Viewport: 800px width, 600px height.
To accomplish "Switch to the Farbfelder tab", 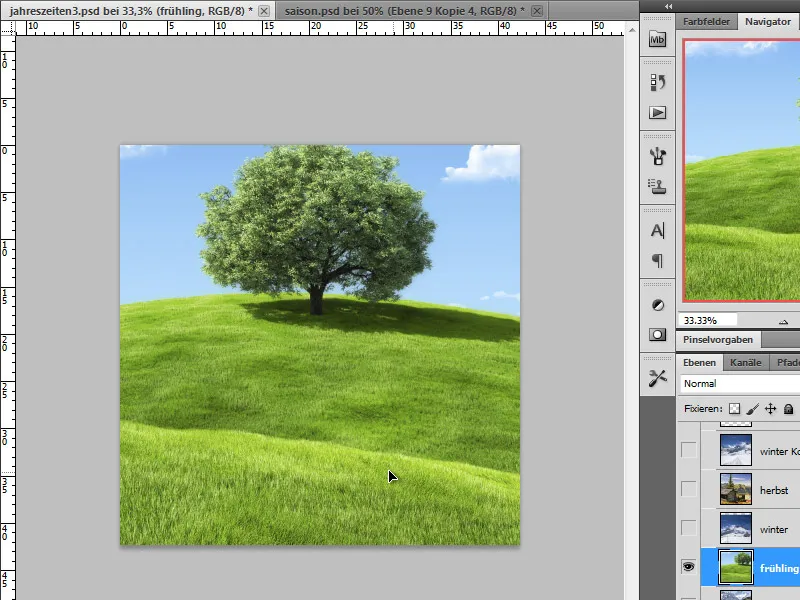I will tap(707, 22).
